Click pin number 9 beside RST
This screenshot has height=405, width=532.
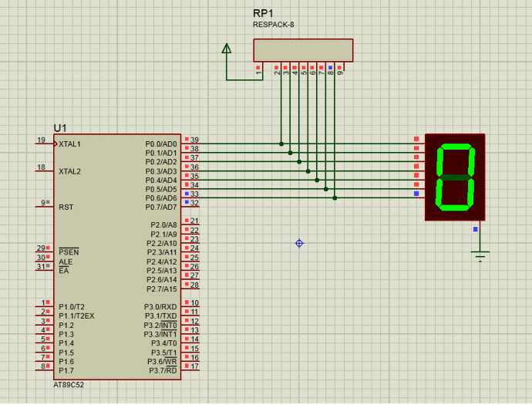pyautogui.click(x=43, y=203)
